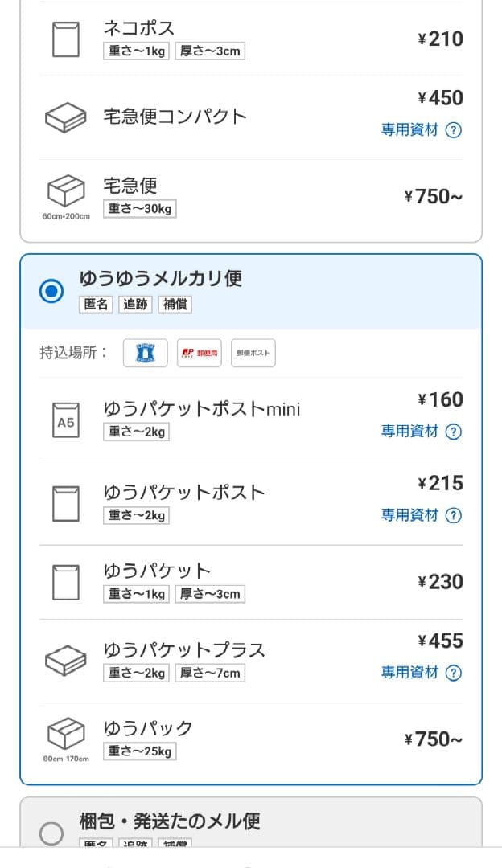The image size is (502, 868).
Task: Choose the ネコポス ¥210 shipping option
Action: click(251, 39)
